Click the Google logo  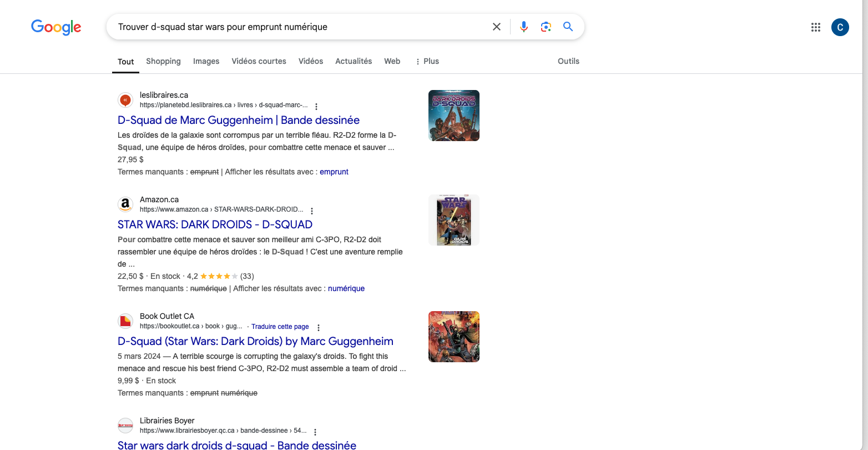pos(56,27)
